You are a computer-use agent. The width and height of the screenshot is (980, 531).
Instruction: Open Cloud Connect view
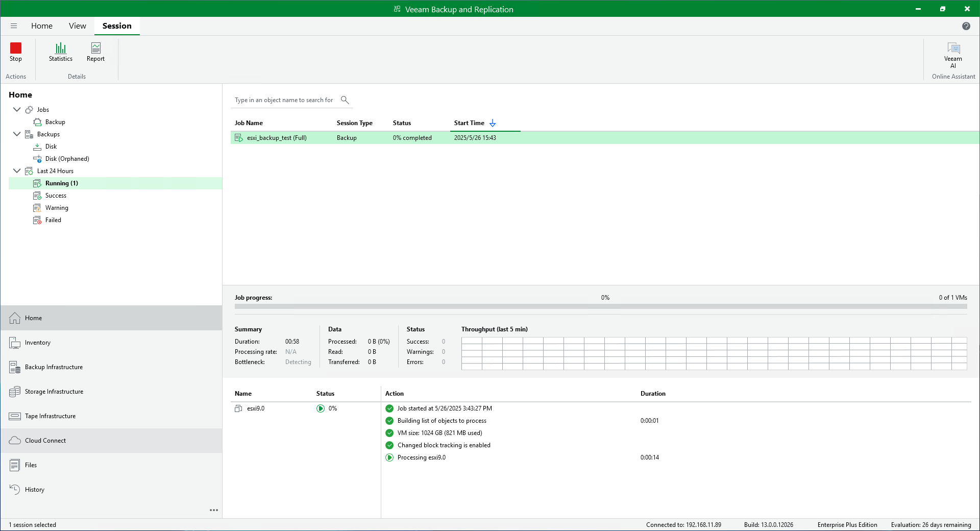coord(111,441)
